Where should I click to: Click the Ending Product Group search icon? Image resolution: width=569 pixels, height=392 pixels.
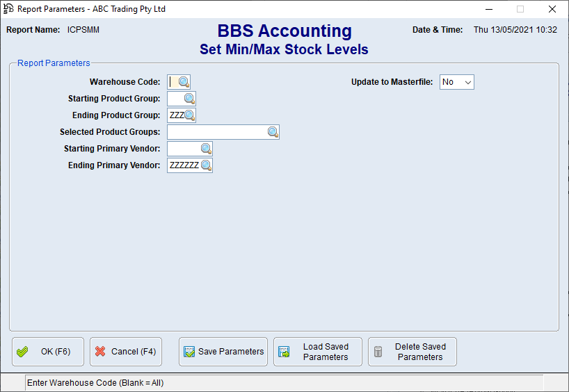click(x=189, y=115)
